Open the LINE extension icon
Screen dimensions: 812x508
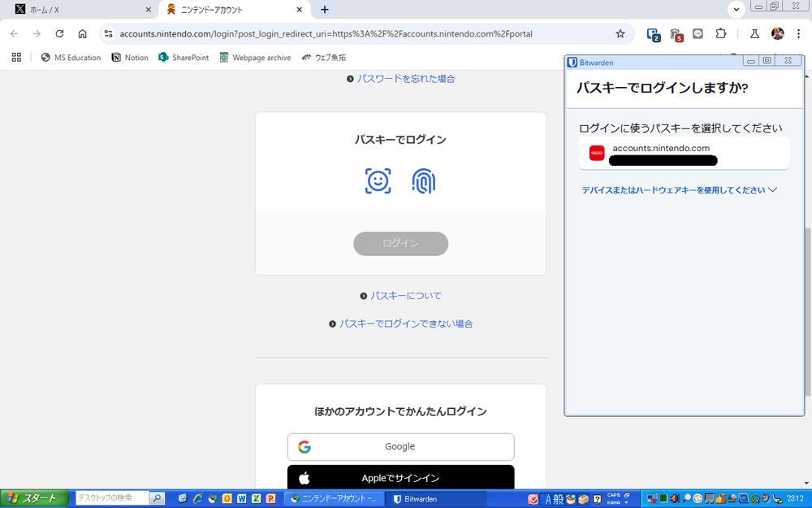(x=698, y=33)
